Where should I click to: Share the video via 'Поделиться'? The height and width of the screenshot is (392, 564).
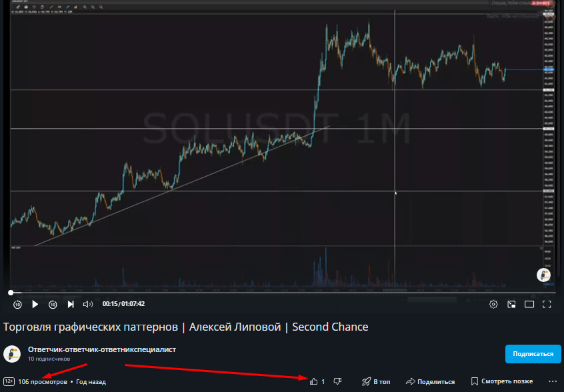tap(430, 381)
